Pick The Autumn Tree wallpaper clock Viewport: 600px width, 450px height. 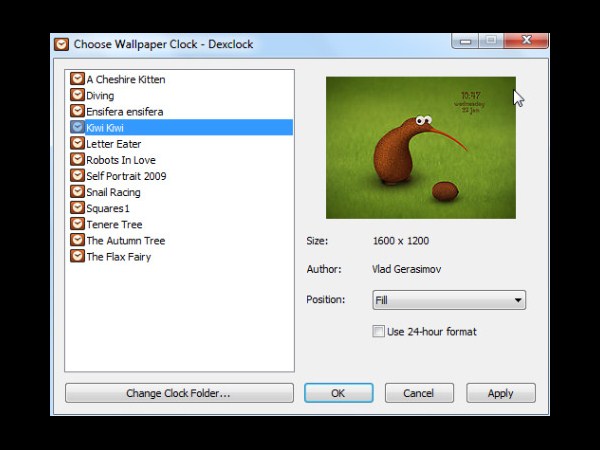[x=125, y=240]
